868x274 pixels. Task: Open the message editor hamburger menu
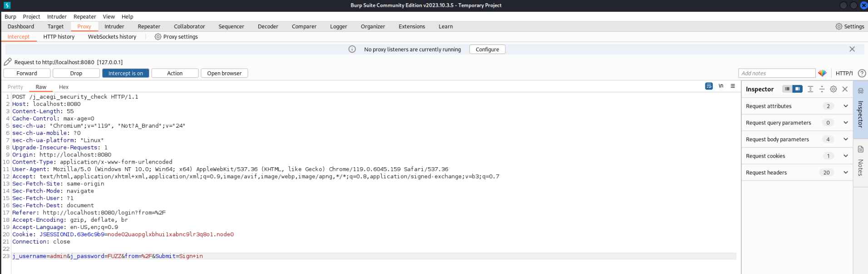pos(733,86)
